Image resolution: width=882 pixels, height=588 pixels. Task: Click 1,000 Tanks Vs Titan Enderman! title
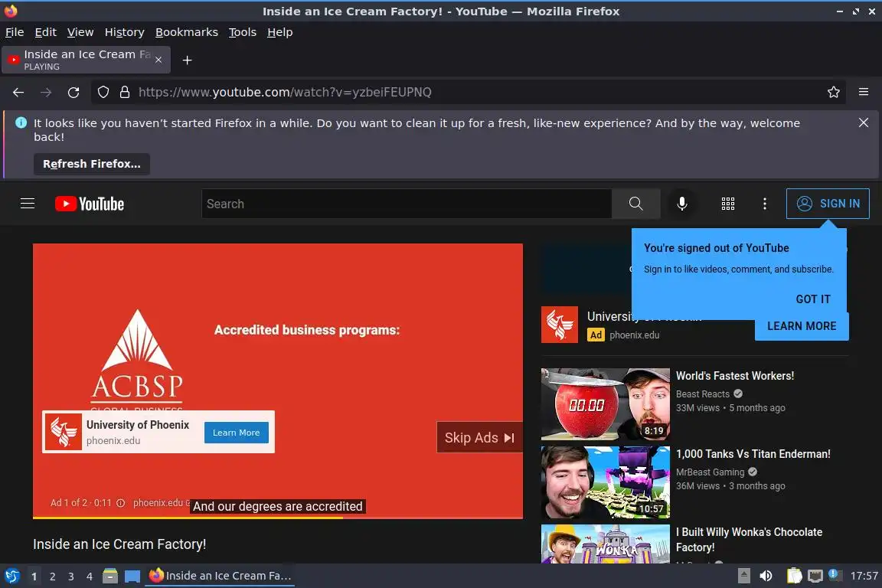tap(753, 454)
